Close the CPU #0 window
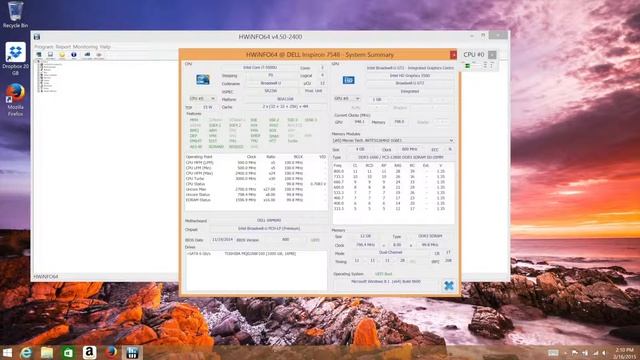This screenshot has width=640, height=360. (492, 55)
